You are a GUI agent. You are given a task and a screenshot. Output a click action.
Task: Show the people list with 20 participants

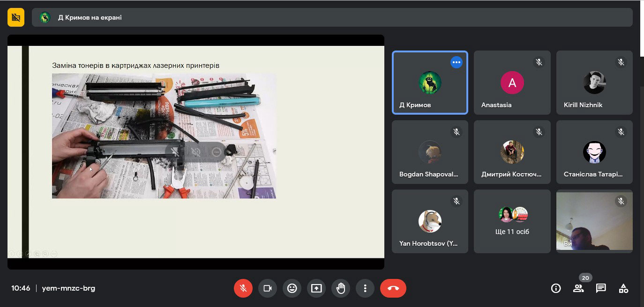coord(578,288)
